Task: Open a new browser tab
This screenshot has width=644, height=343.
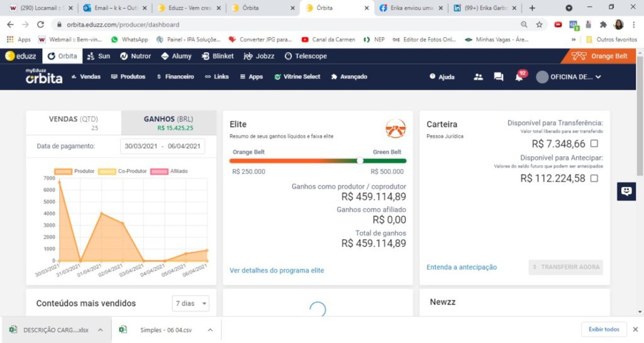Action: click(x=532, y=8)
